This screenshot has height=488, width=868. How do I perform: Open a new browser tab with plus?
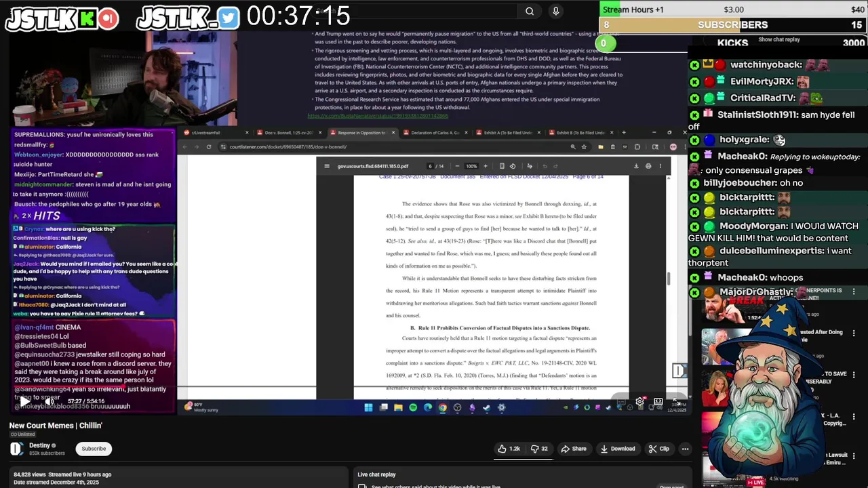point(624,133)
